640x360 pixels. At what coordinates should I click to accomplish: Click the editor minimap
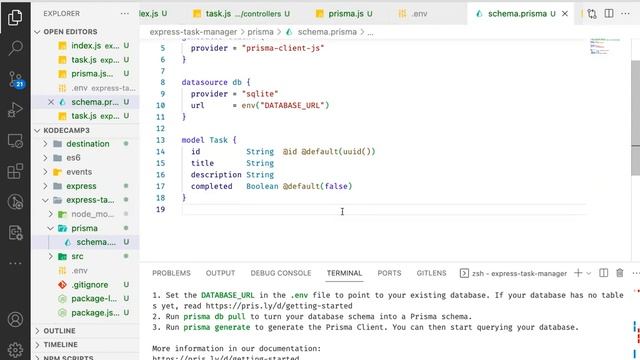point(605,46)
